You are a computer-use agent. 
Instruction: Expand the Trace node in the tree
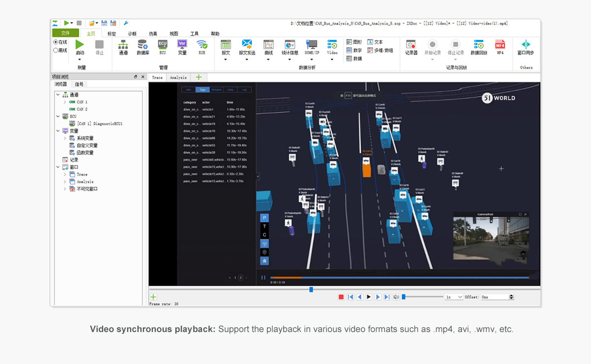point(65,175)
